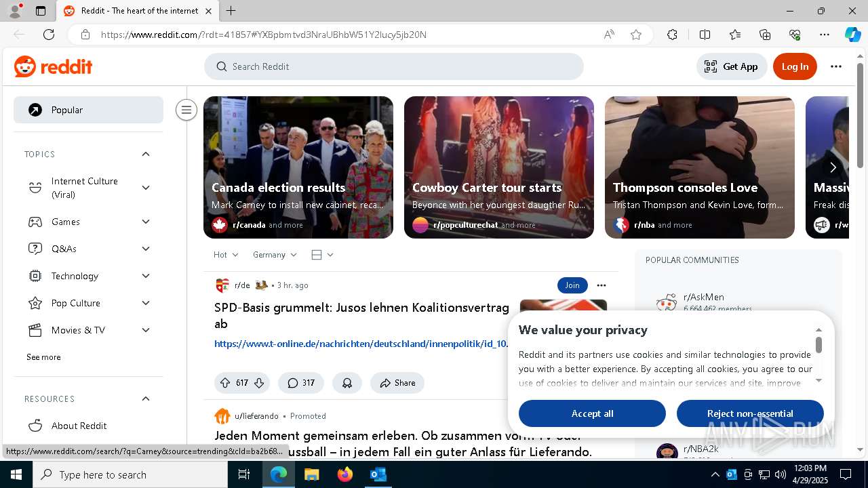This screenshot has width=868, height=488.
Task: Close the Reddit browser tab
Action: [x=208, y=11]
